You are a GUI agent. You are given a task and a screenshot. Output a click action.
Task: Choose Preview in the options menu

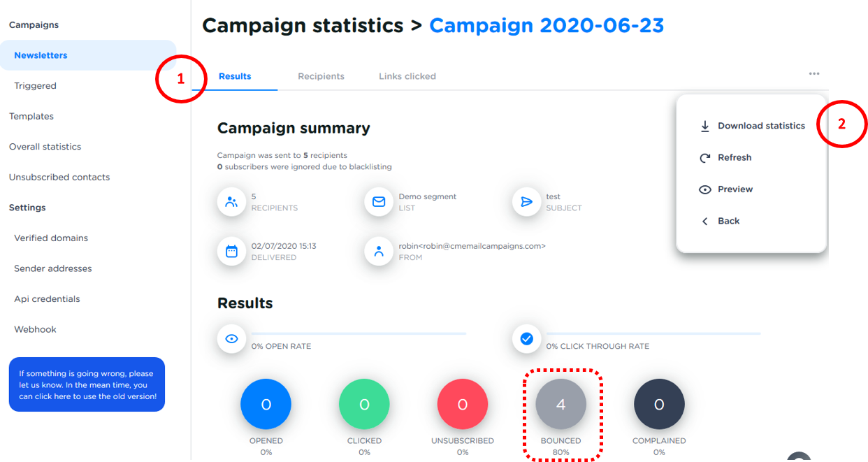coord(735,189)
